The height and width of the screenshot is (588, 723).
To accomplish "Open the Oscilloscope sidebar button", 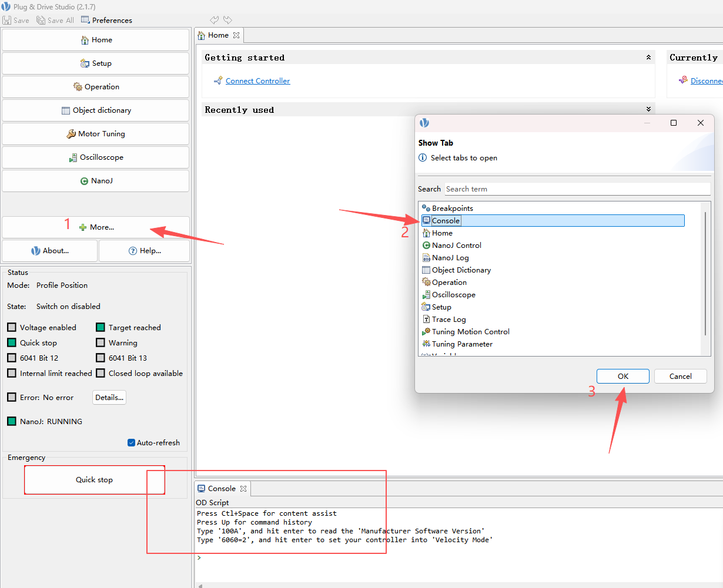I will click(96, 157).
